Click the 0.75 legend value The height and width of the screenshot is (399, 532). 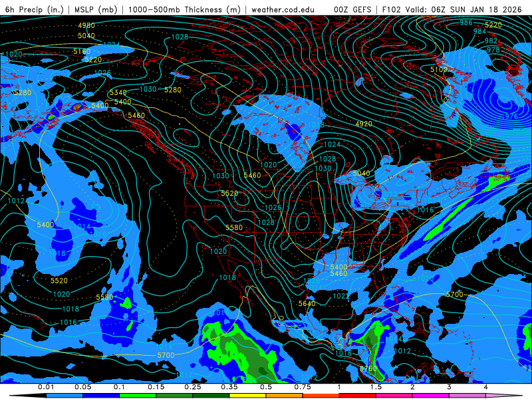click(303, 387)
